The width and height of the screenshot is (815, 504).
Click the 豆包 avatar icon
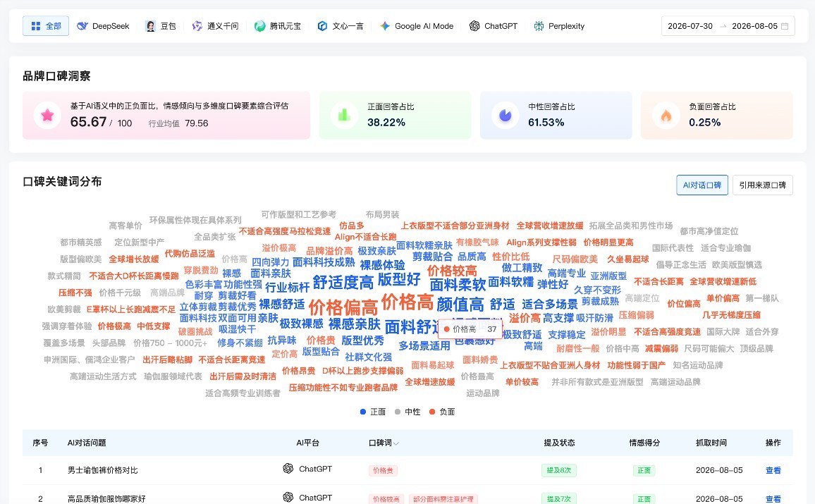tap(150, 26)
